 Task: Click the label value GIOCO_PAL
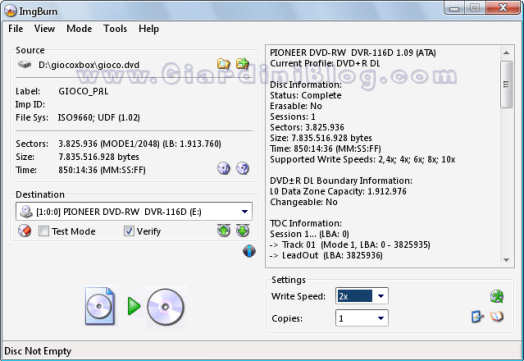pyautogui.click(x=83, y=91)
